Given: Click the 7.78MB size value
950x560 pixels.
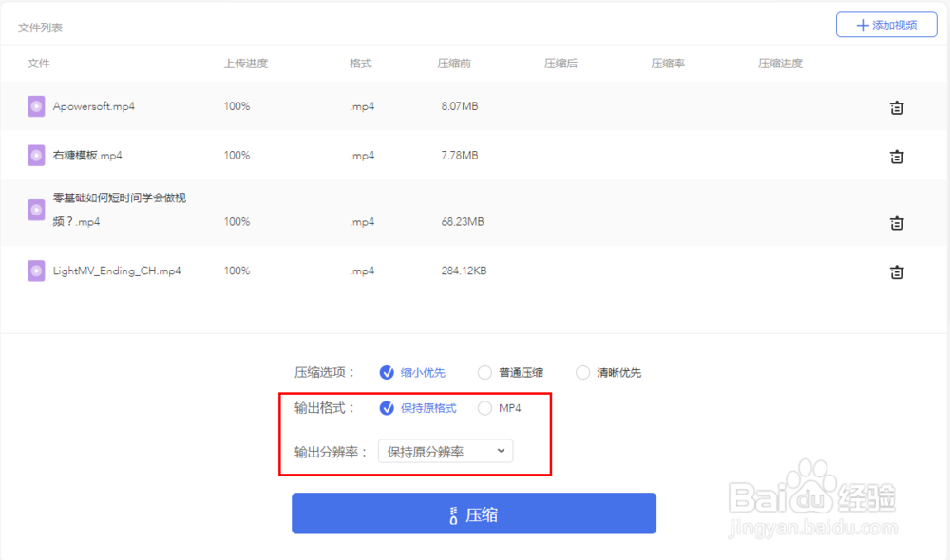Looking at the screenshot, I should click(460, 156).
